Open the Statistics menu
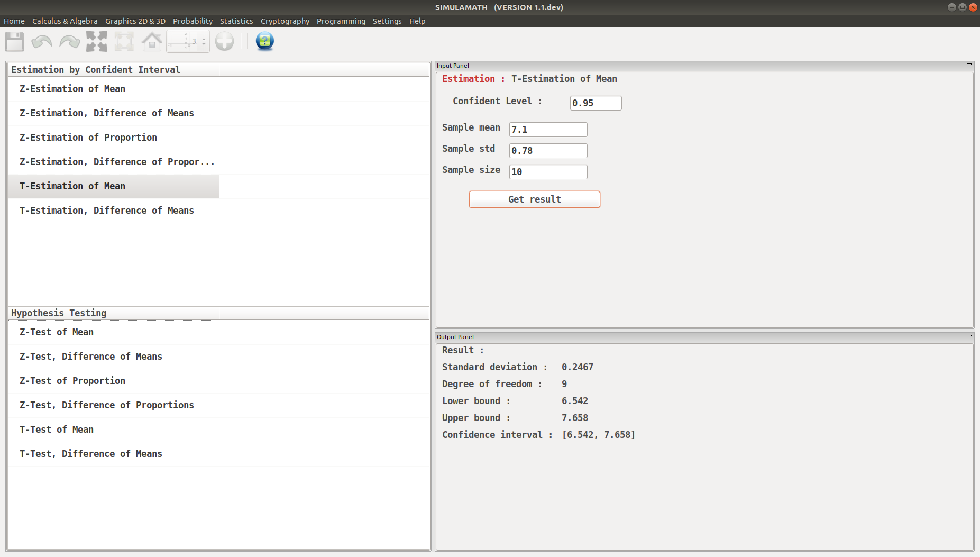The height and width of the screenshot is (557, 980). pos(236,21)
